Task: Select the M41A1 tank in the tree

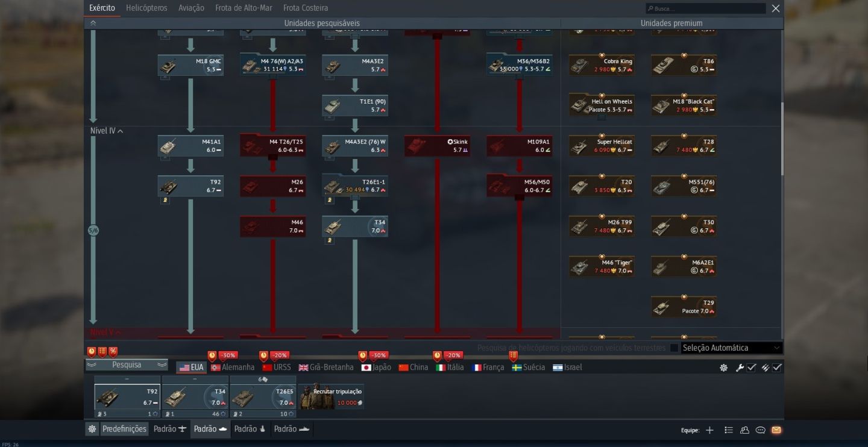Action: [190, 146]
